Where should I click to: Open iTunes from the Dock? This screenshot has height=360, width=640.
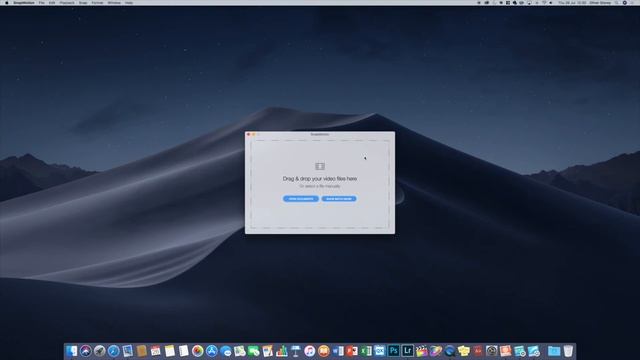pos(310,351)
